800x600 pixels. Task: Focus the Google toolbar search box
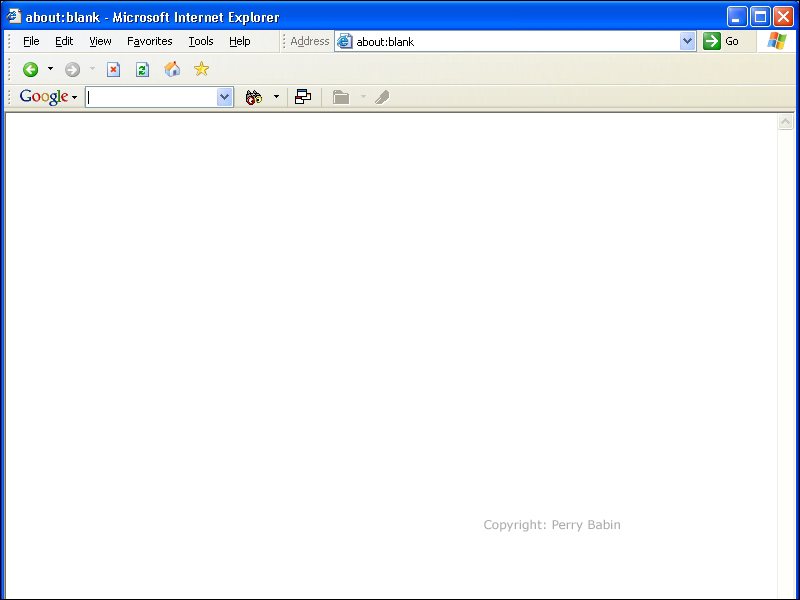click(152, 97)
